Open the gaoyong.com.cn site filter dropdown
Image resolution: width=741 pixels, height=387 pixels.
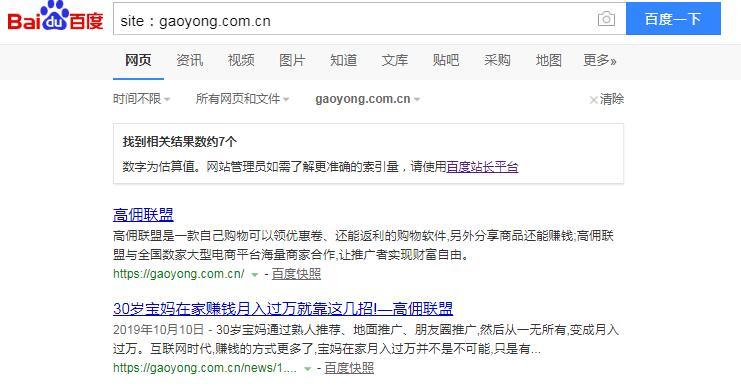point(368,99)
